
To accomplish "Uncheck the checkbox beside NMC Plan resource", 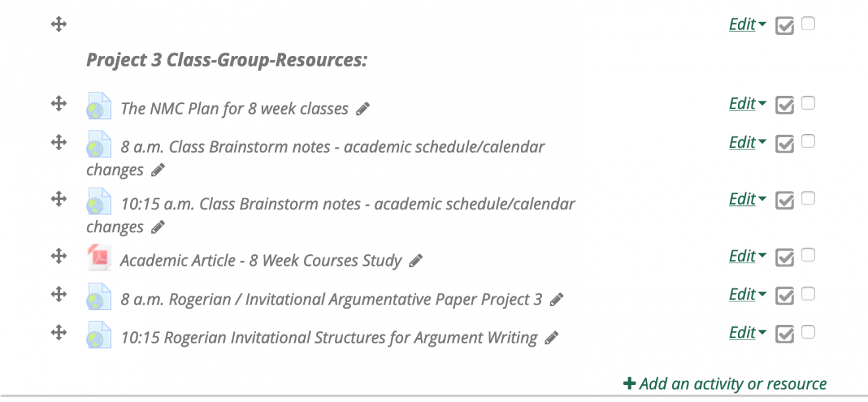I will (784, 104).
